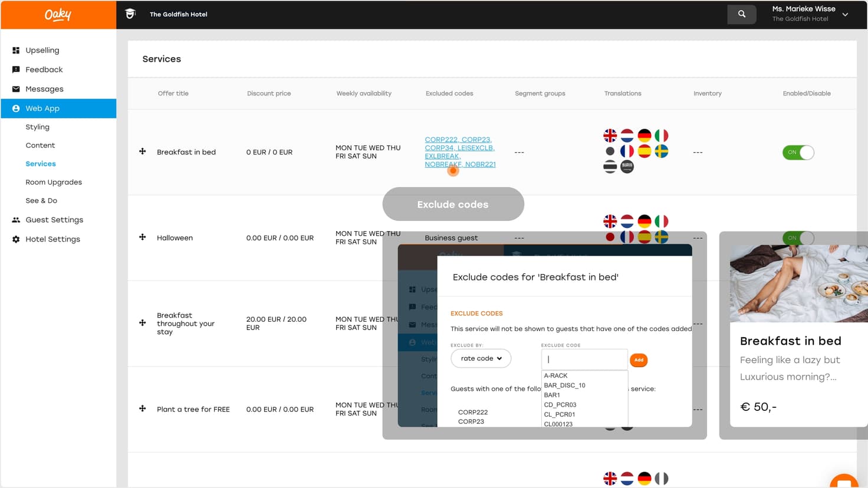Click the 'Weekly availability' column header
Image resolution: width=868 pixels, height=488 pixels.
coord(364,93)
